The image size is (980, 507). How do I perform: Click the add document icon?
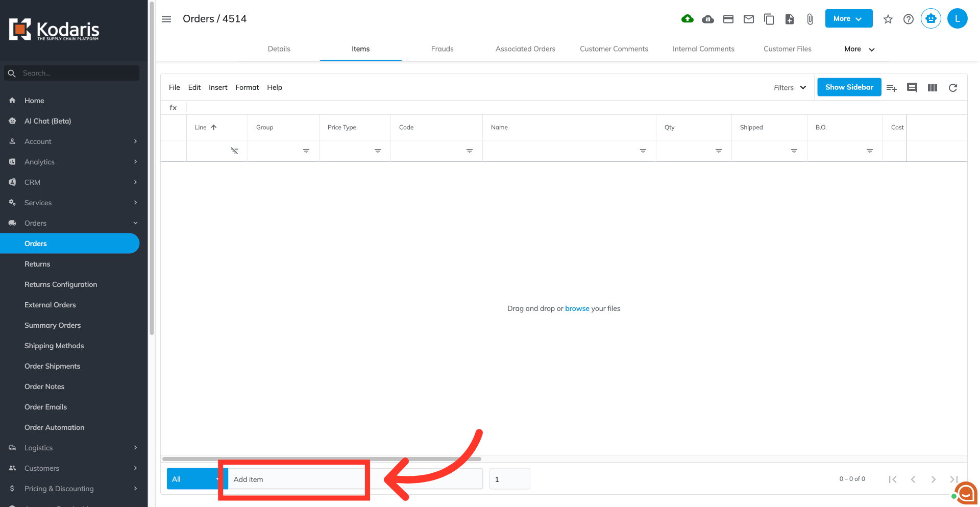pos(790,19)
